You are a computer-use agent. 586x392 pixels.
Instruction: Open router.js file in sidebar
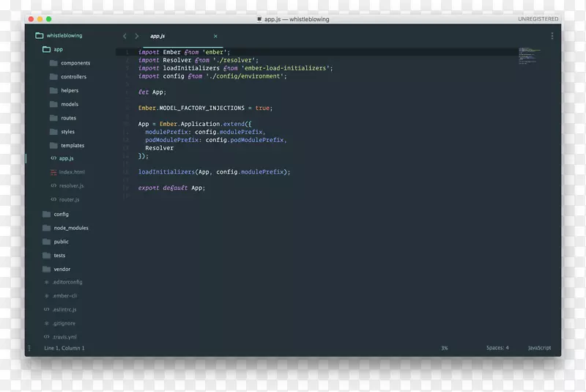65,199
